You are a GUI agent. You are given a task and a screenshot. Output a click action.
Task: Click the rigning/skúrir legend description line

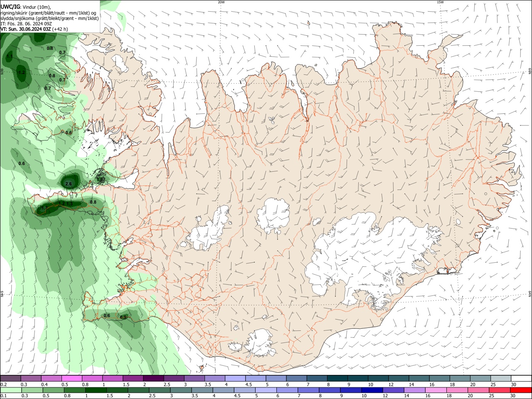[x=48, y=13]
